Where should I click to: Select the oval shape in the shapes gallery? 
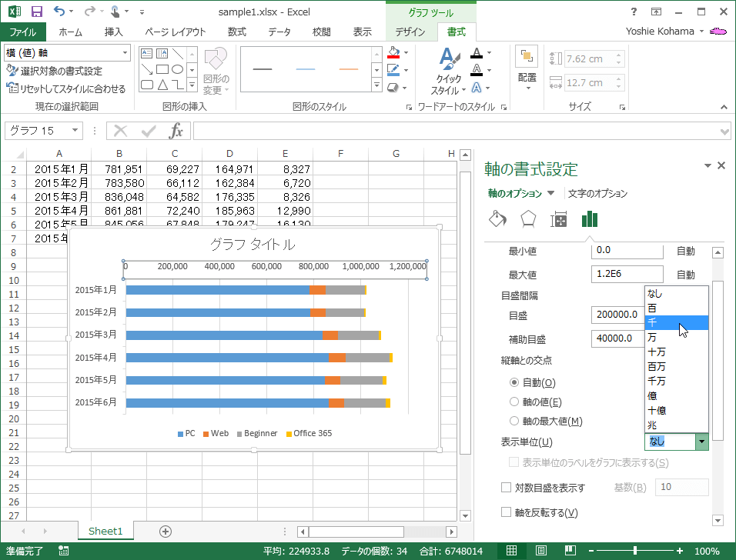tap(177, 69)
